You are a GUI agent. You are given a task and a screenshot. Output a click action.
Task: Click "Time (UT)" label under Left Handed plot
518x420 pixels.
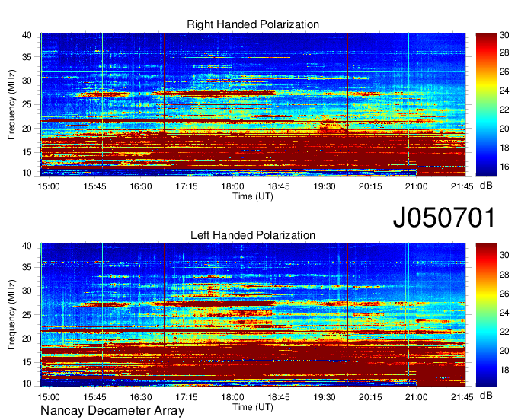click(x=253, y=407)
